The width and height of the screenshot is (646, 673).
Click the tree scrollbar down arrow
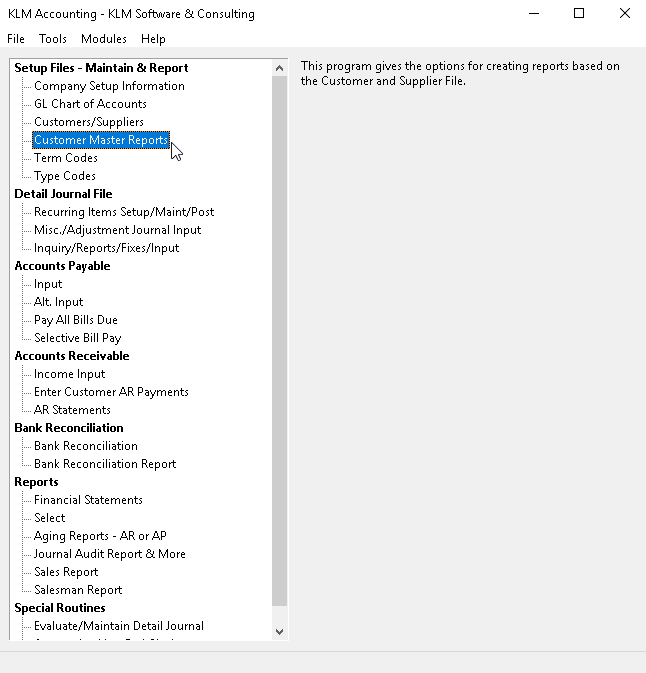click(x=279, y=632)
